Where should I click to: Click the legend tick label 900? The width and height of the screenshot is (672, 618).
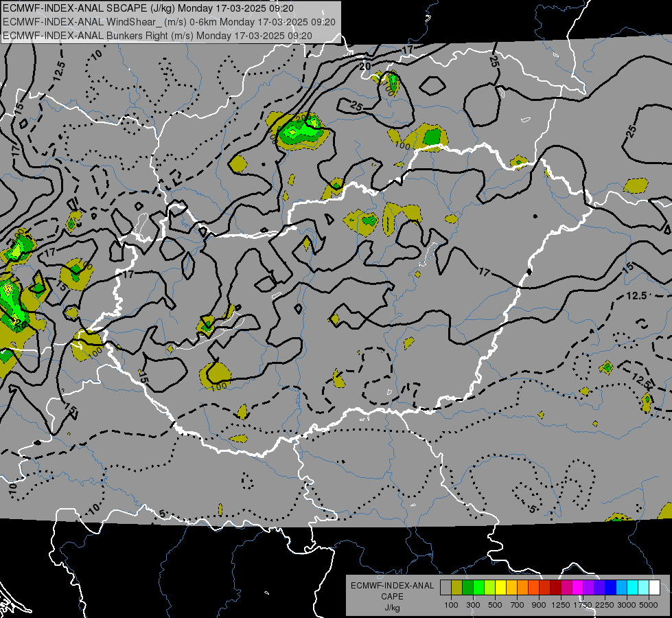[539, 605]
